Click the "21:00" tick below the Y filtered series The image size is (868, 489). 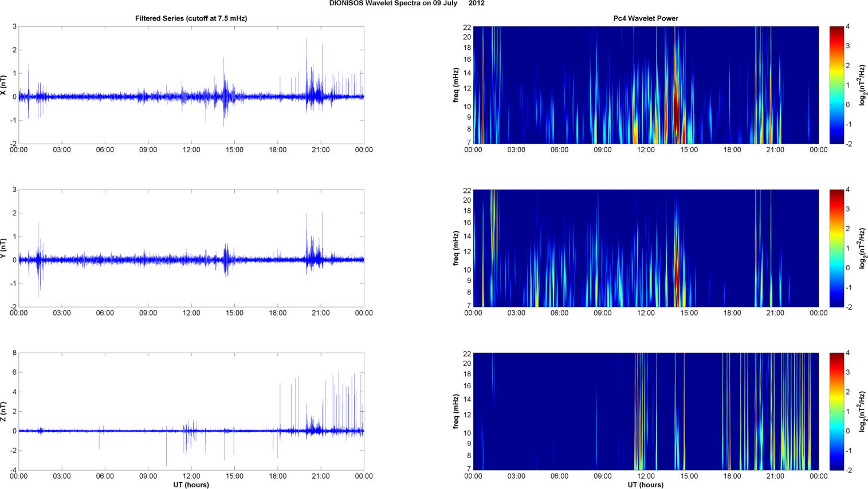click(x=321, y=313)
